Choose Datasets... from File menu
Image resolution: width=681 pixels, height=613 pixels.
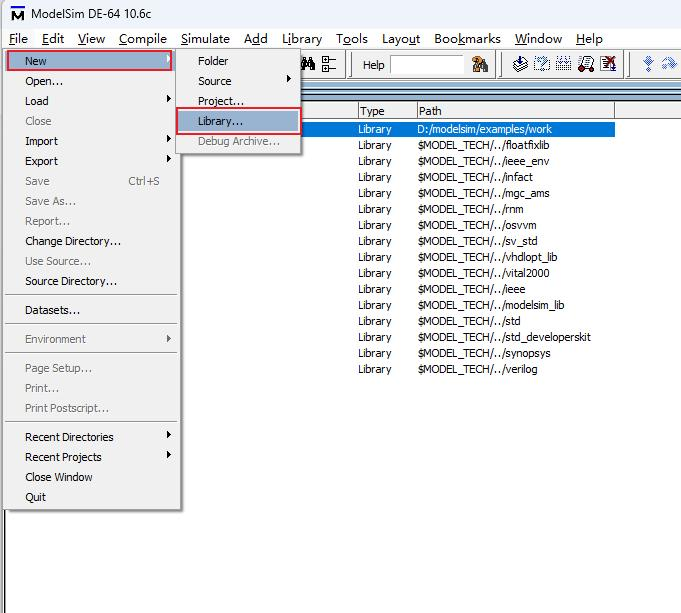[x=89, y=310]
